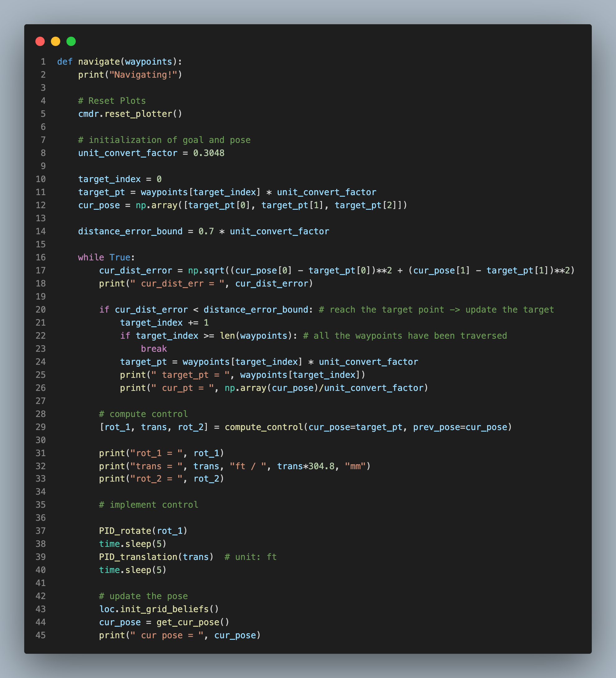616x678 pixels.
Task: Click the 'def navigate(waypoints):' line
Action: coord(120,62)
